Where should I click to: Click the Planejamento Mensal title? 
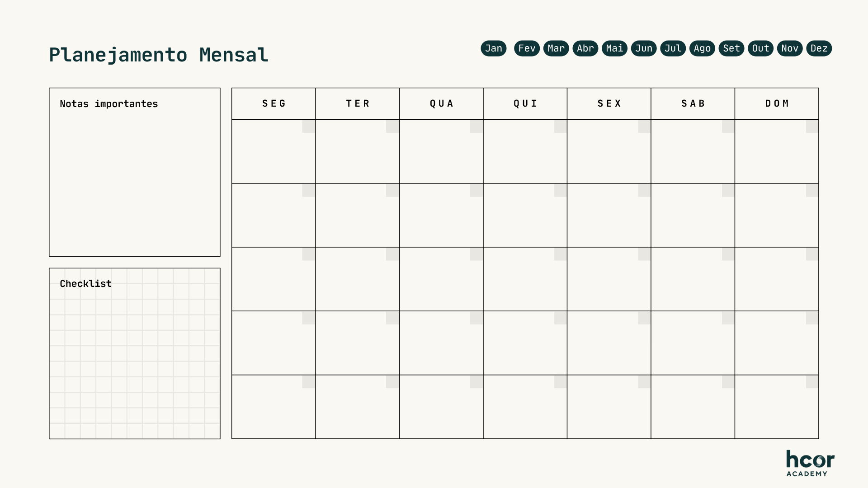159,55
